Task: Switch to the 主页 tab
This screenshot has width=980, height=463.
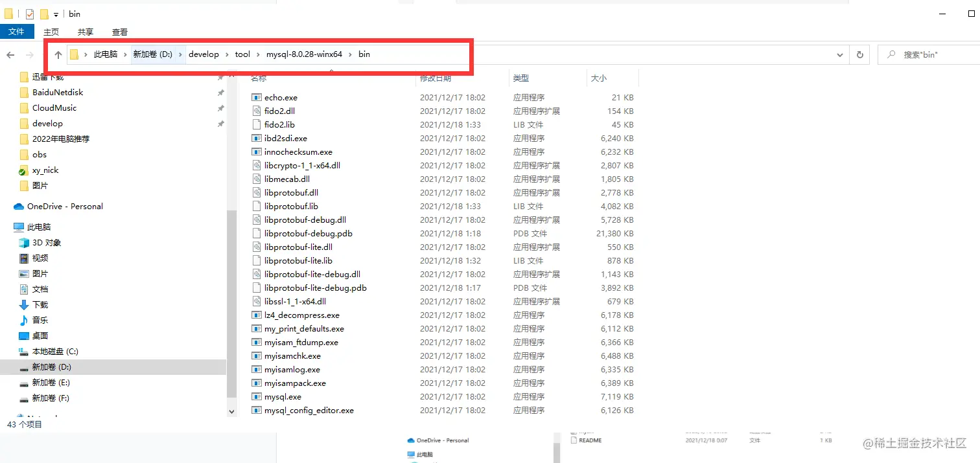Action: 51,32
